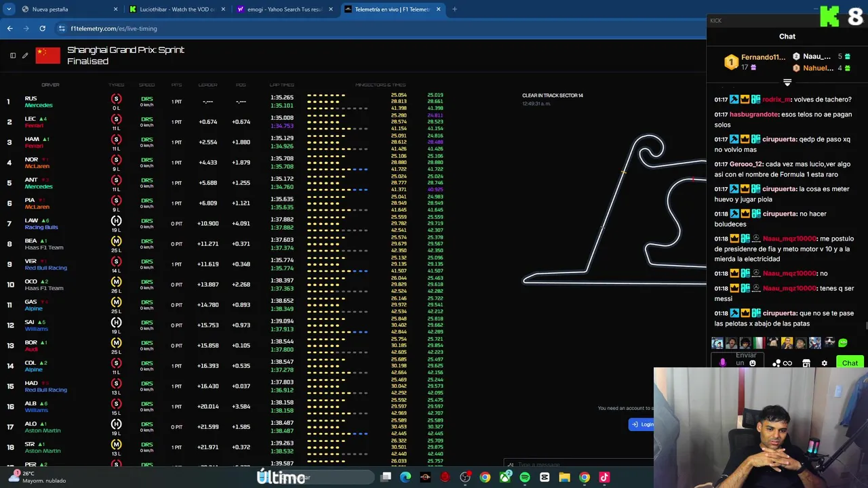Open the weather widget 26°C Mayorm. nublado

(37, 477)
